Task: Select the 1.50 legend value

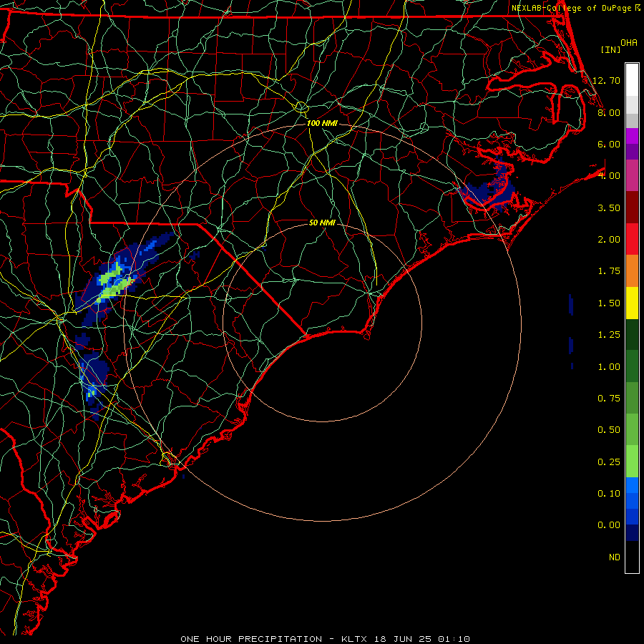Action: tap(609, 303)
